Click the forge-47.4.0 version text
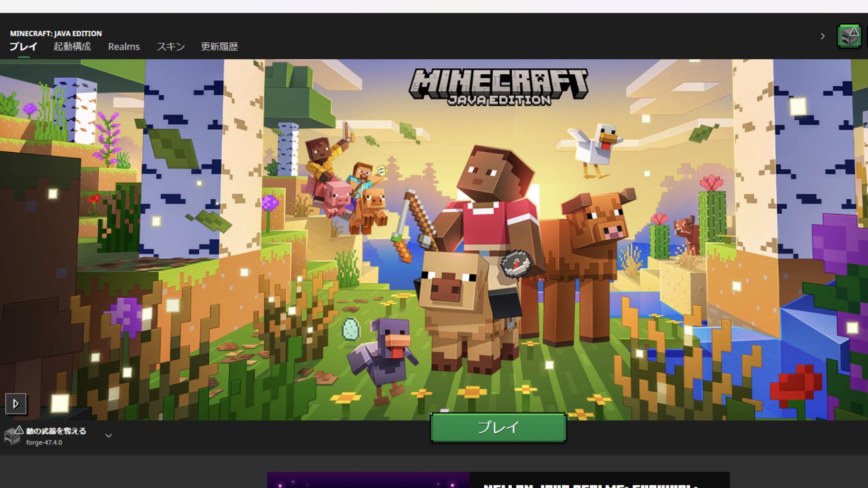Image resolution: width=868 pixels, height=488 pixels. coord(44,442)
